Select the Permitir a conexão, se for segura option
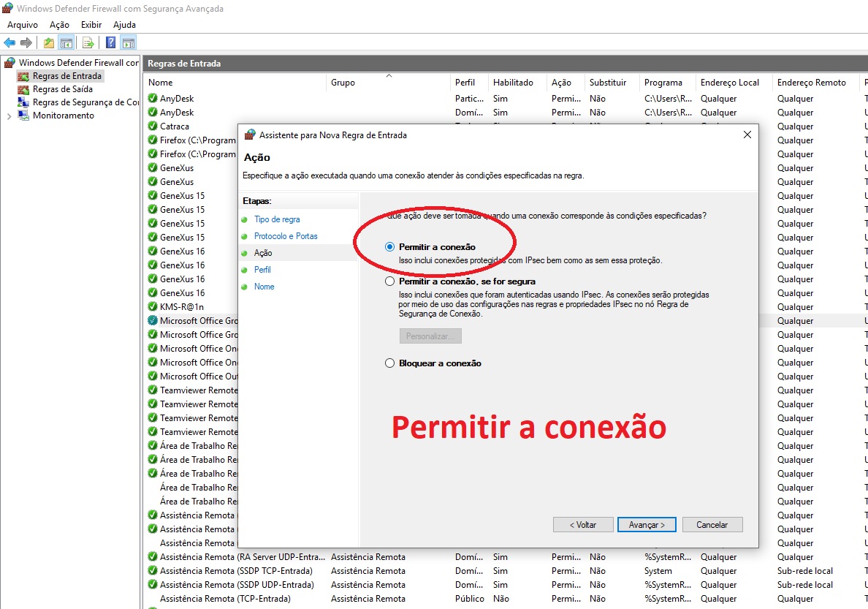This screenshot has height=609, width=868. (x=389, y=281)
